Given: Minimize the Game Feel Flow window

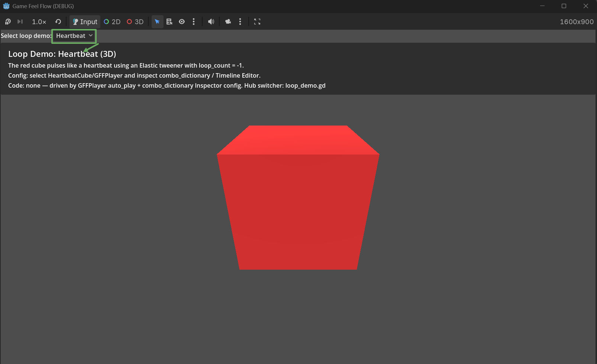Looking at the screenshot, I should (x=542, y=6).
